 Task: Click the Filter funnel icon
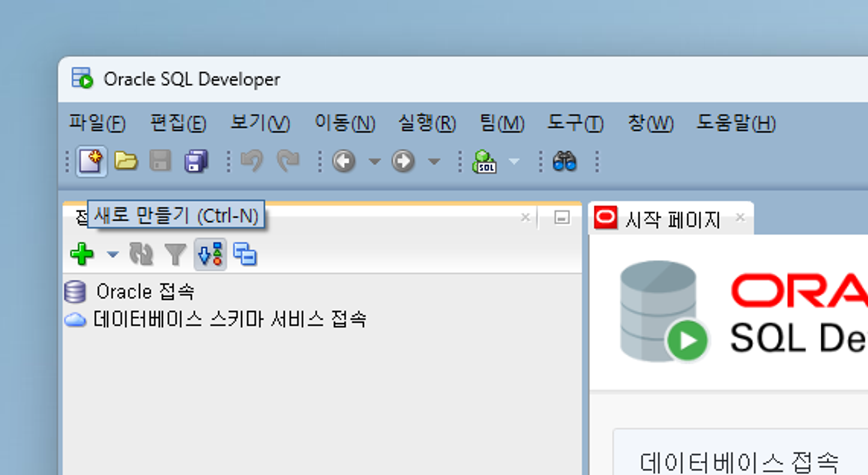tap(175, 254)
